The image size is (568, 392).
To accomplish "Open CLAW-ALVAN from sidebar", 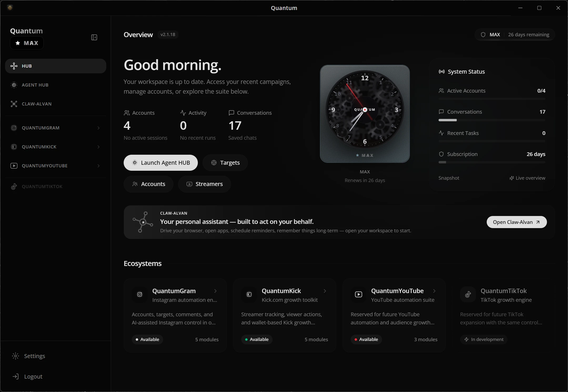I will coord(56,104).
